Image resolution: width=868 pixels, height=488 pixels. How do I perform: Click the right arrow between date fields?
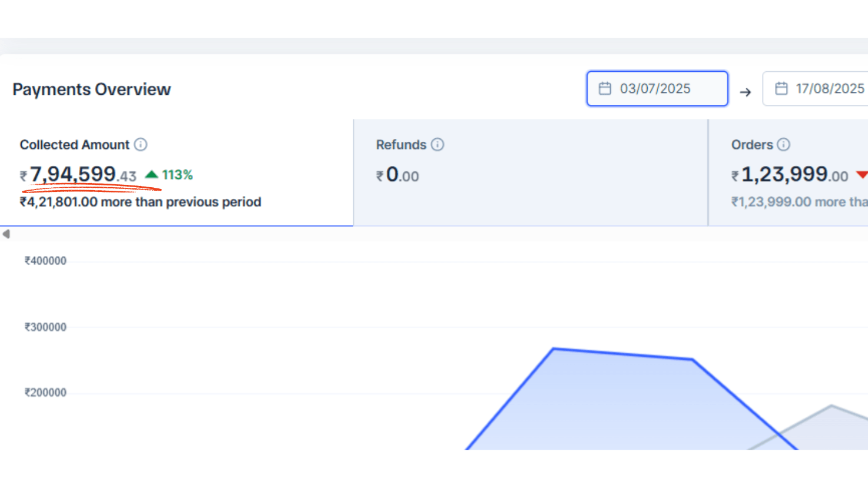click(x=746, y=92)
